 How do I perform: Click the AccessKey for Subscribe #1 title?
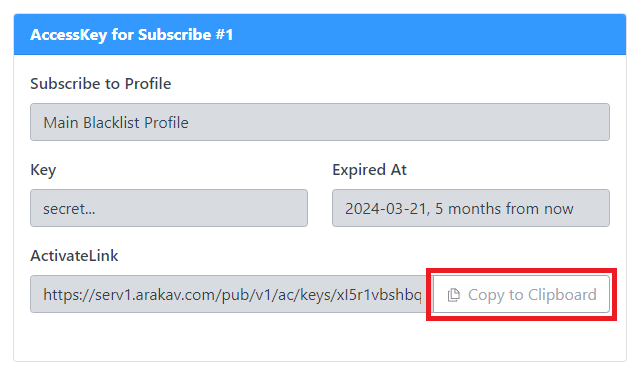tap(132, 35)
